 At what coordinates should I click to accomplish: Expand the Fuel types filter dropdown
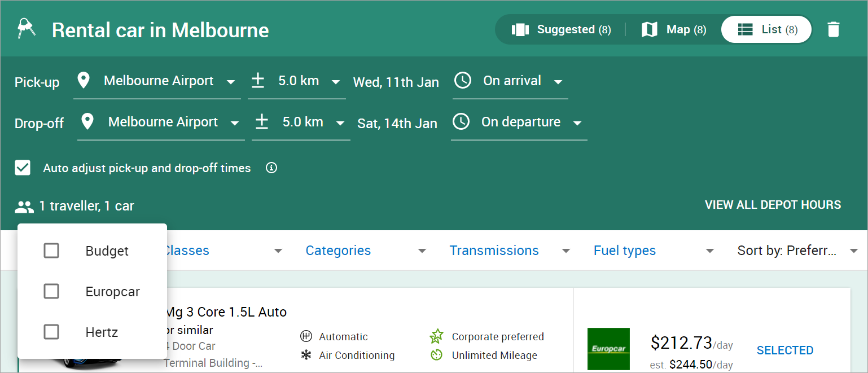pyautogui.click(x=655, y=251)
